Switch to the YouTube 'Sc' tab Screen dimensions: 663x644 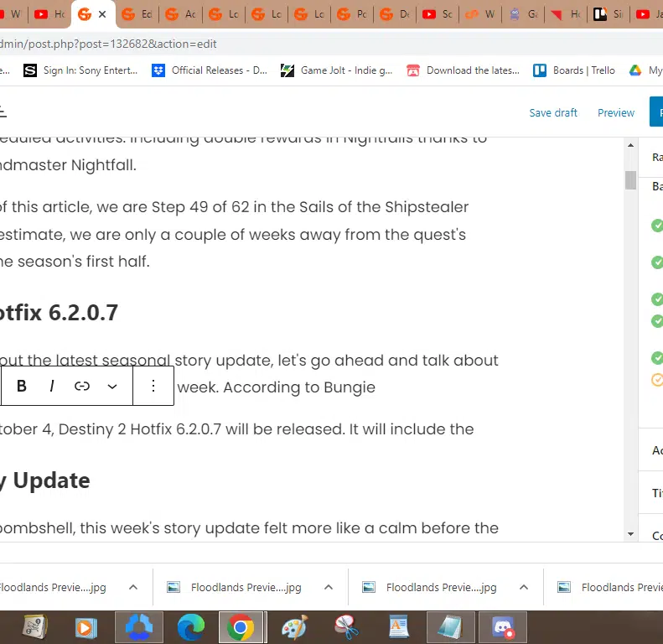click(x=438, y=14)
